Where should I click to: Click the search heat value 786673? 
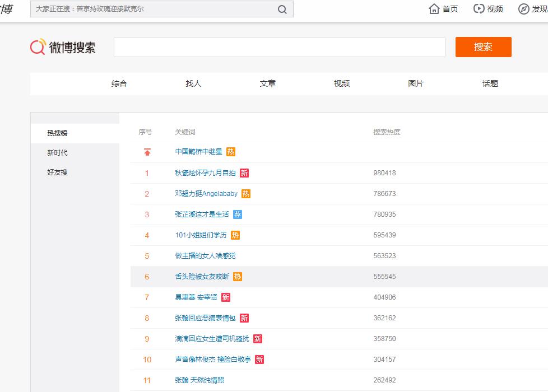[384, 194]
